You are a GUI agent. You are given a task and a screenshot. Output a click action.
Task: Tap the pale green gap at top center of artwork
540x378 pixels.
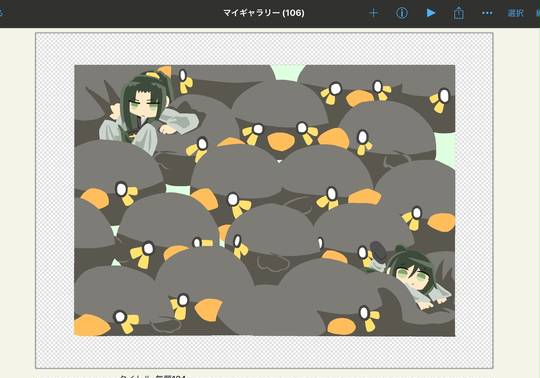click(x=288, y=72)
